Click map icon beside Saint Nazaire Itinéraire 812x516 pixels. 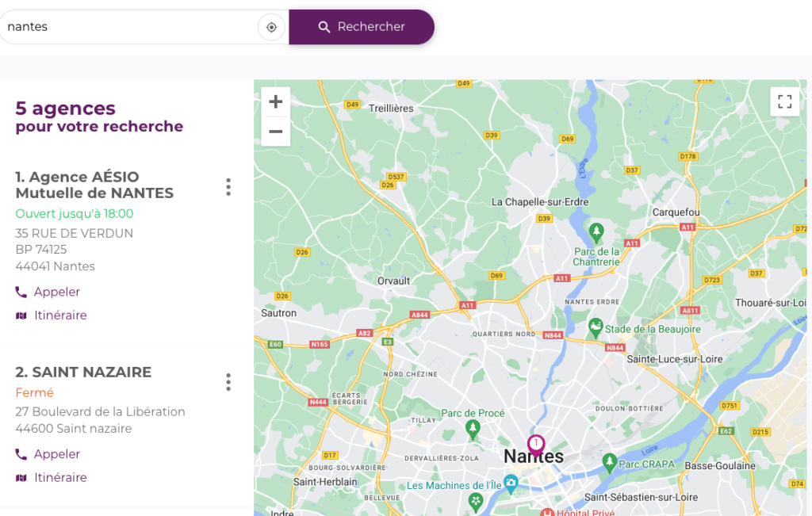tap(21, 478)
